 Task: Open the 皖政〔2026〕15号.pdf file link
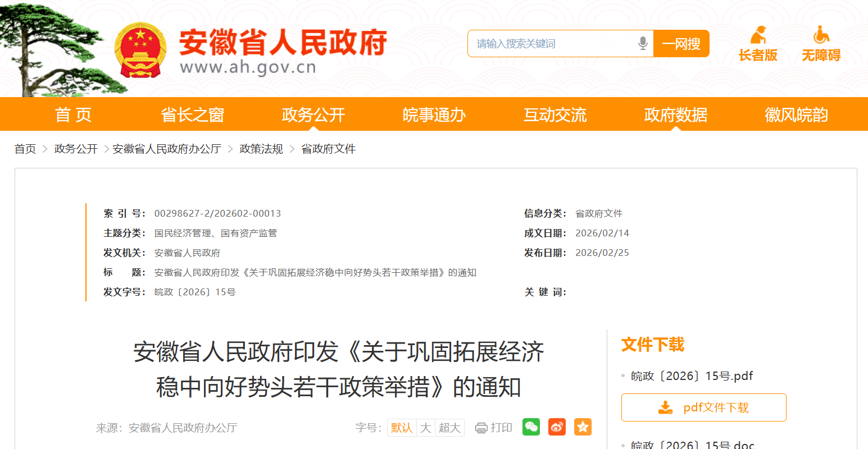(x=692, y=376)
